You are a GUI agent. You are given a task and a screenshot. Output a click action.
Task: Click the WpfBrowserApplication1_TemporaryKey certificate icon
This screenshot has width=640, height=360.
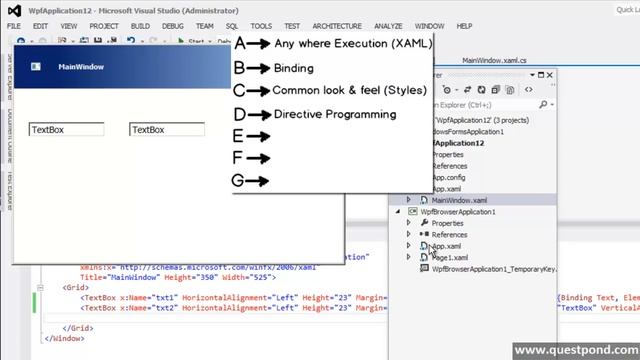(424, 269)
